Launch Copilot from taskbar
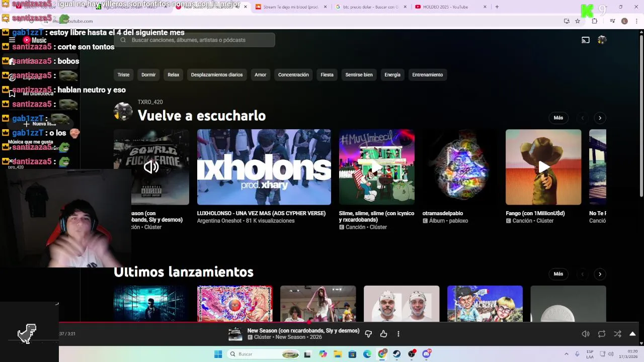Screen dimensions: 644x362 tap(323, 354)
